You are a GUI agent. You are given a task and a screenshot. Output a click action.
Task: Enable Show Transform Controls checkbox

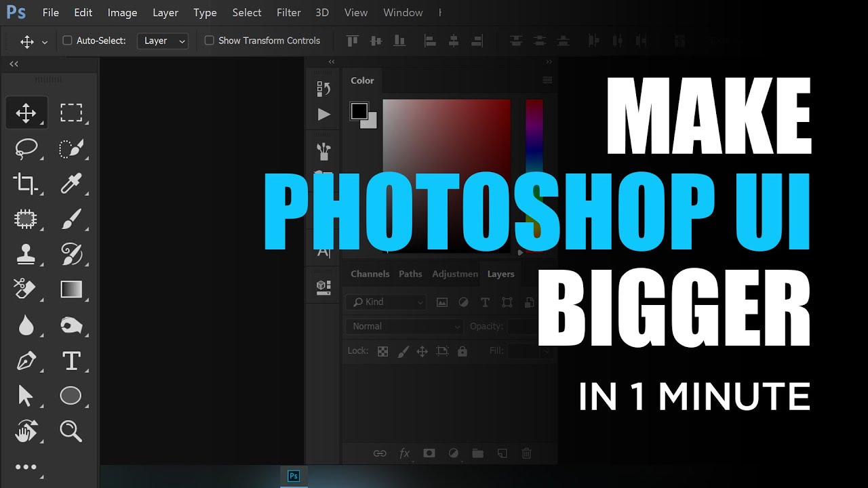pyautogui.click(x=210, y=41)
